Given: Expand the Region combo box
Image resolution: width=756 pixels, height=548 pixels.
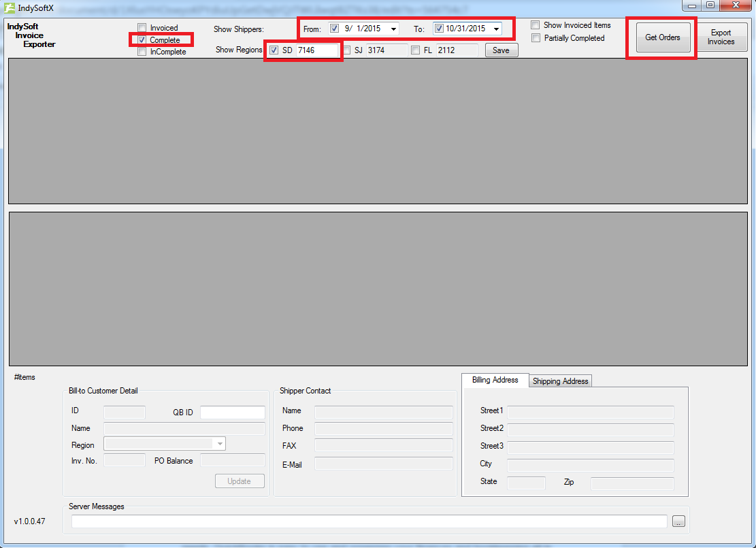Looking at the screenshot, I should (219, 444).
